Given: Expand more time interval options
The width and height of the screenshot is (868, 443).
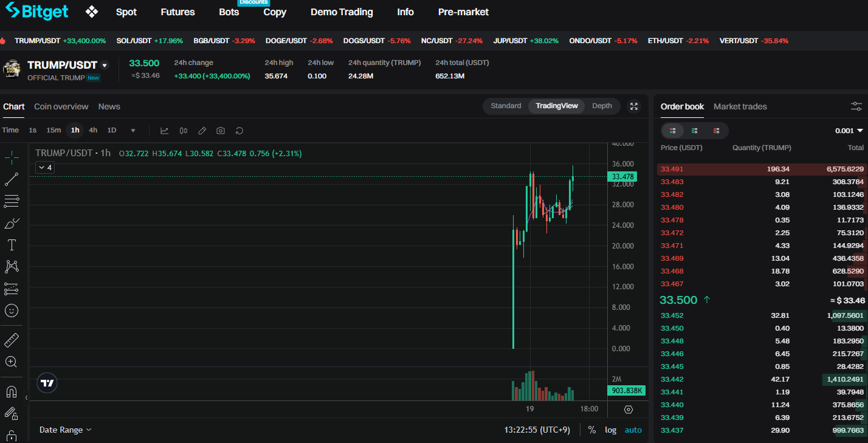Looking at the screenshot, I should [133, 130].
